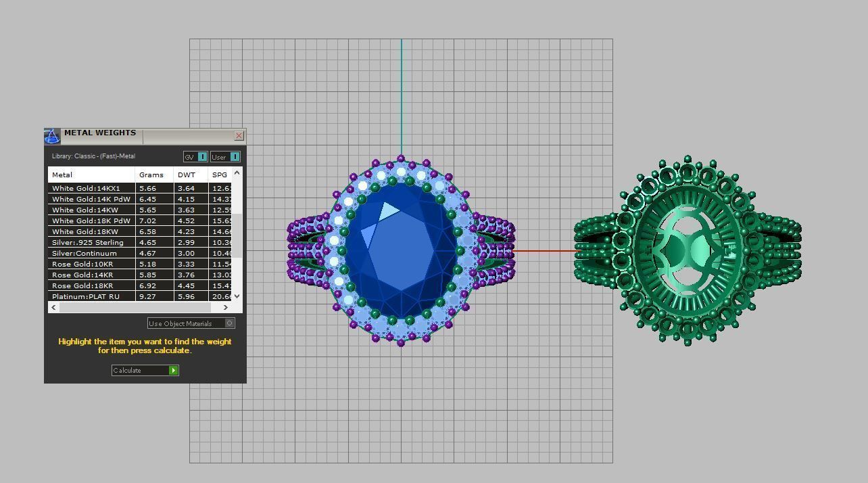This screenshot has height=483, width=868.
Task: Click the DWT column header
Action: click(191, 175)
